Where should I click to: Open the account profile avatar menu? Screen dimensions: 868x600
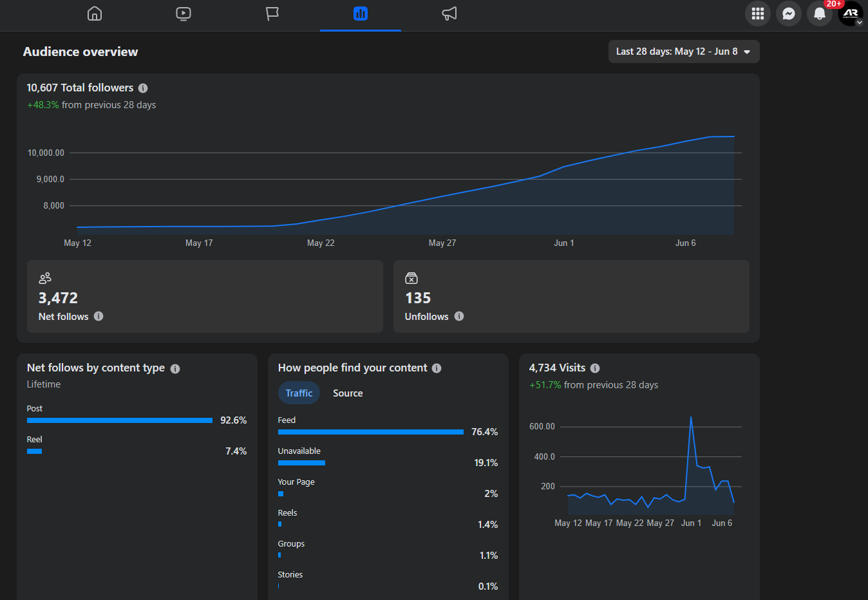pyautogui.click(x=851, y=14)
